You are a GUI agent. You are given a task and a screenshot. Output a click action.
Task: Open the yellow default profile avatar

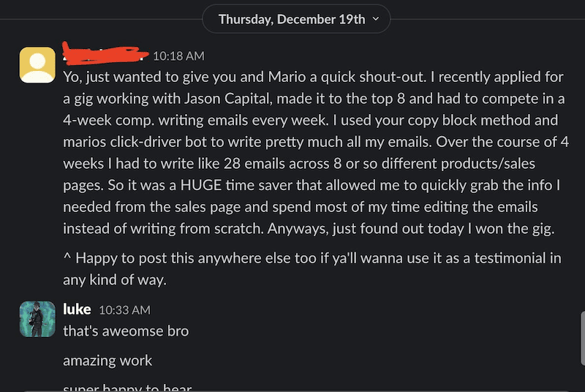37,65
